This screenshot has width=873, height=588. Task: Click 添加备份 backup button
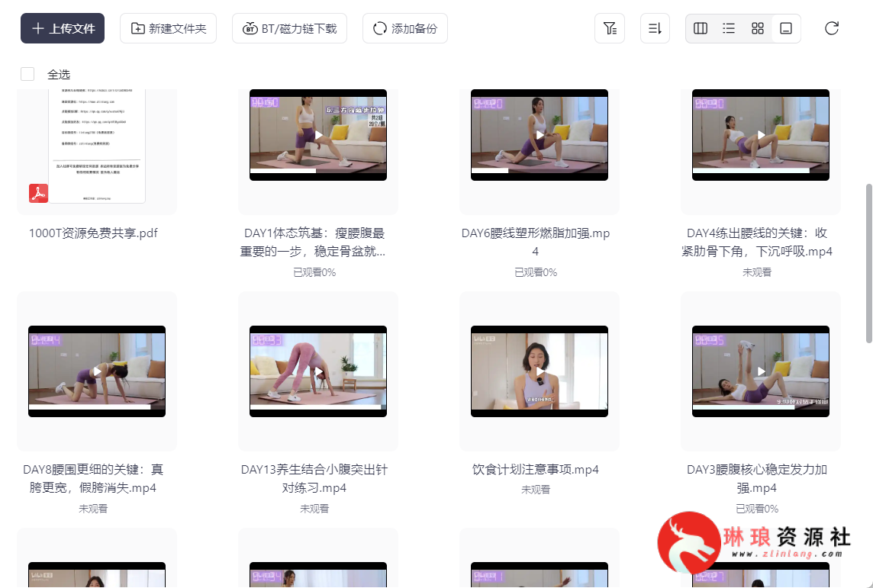(405, 28)
